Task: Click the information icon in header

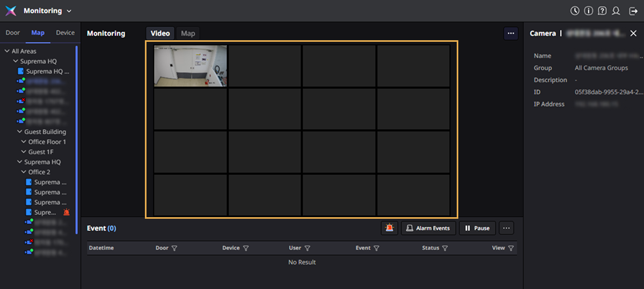Action: (x=589, y=11)
